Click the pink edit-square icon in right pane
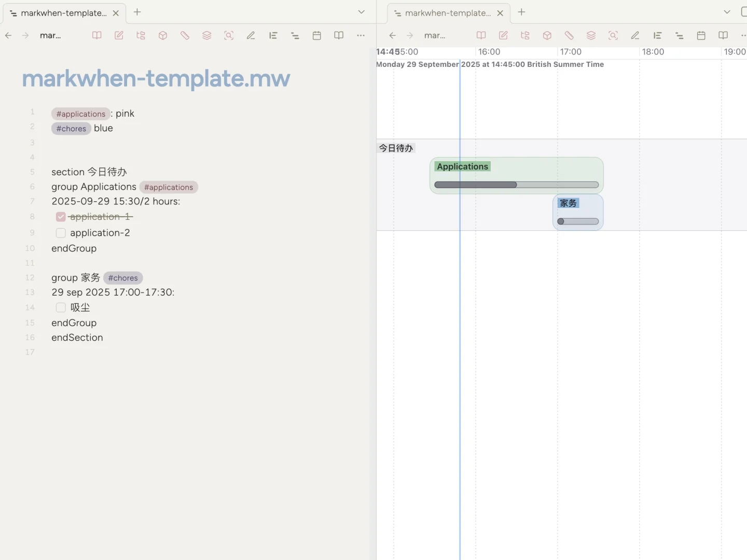This screenshot has height=560, width=747. pyautogui.click(x=503, y=35)
